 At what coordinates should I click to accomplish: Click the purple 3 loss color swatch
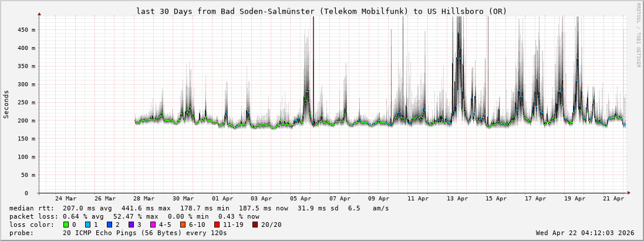(132, 225)
